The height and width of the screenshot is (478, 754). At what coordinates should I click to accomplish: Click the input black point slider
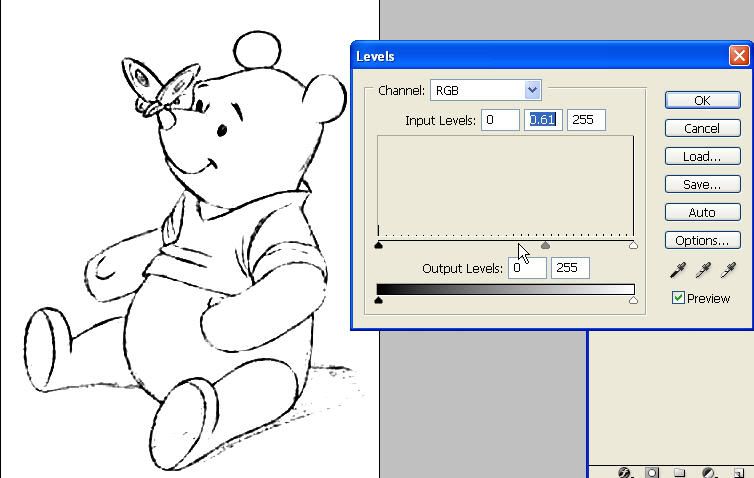point(378,245)
